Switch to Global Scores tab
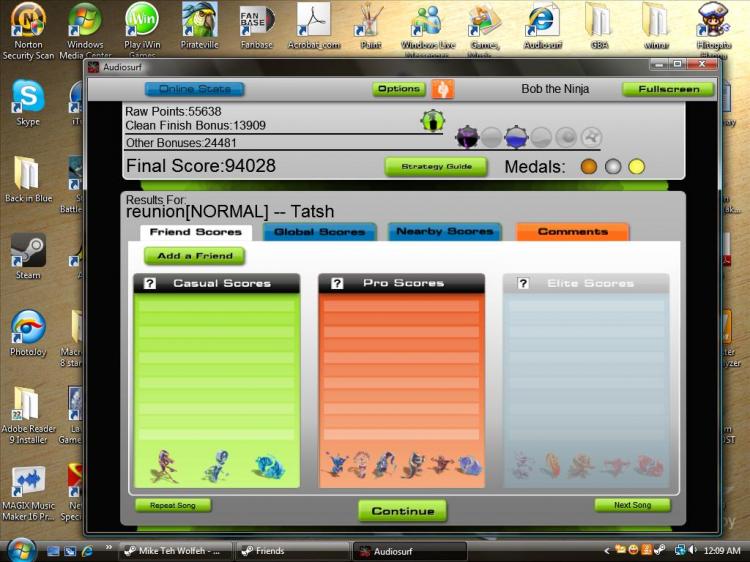The width and height of the screenshot is (750, 562). pyautogui.click(x=320, y=232)
